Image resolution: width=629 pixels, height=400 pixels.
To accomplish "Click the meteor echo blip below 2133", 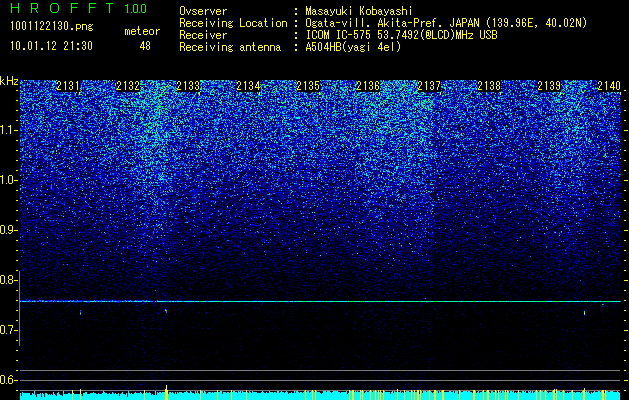I will 166,311.
